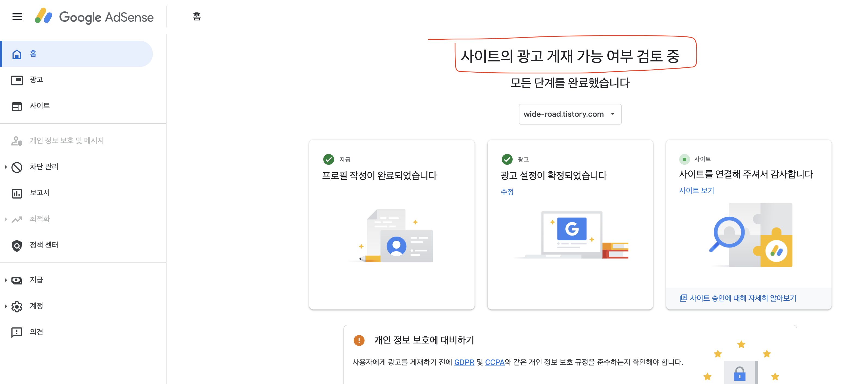868x384 pixels.
Task: Open the wide-road.tistory.com site dropdown
Action: pyautogui.click(x=570, y=114)
